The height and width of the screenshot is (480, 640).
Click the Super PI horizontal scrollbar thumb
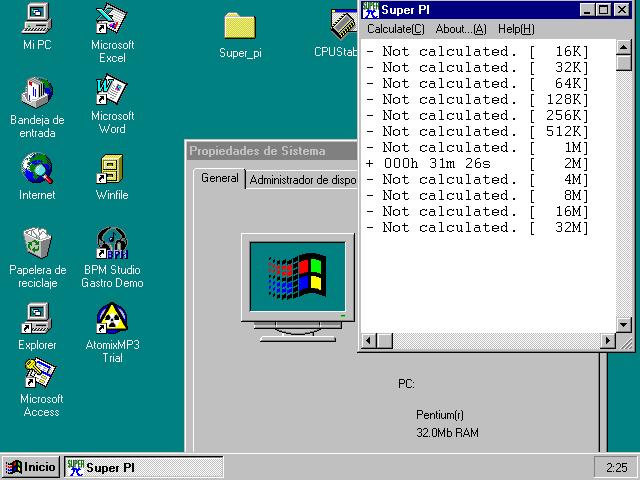coord(384,340)
